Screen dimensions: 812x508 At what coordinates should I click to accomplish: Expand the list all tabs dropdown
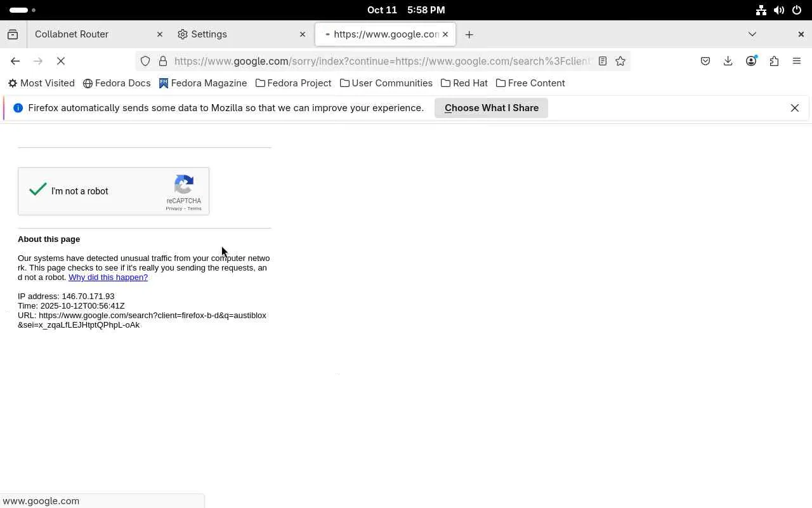click(752, 34)
